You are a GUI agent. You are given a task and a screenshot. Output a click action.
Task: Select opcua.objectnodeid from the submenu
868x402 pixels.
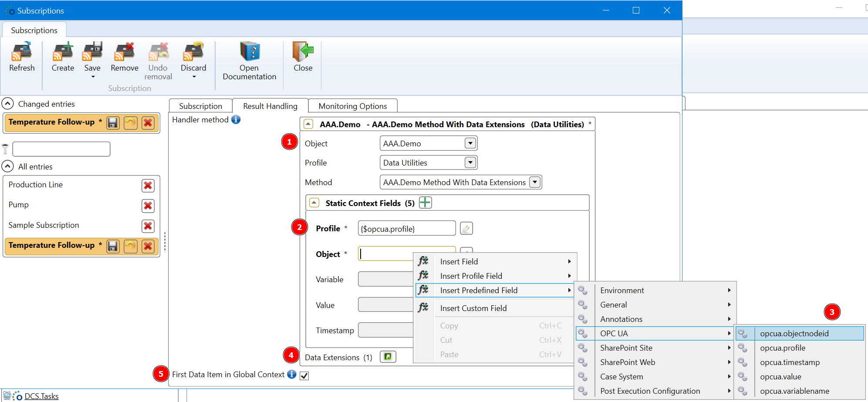click(x=794, y=334)
